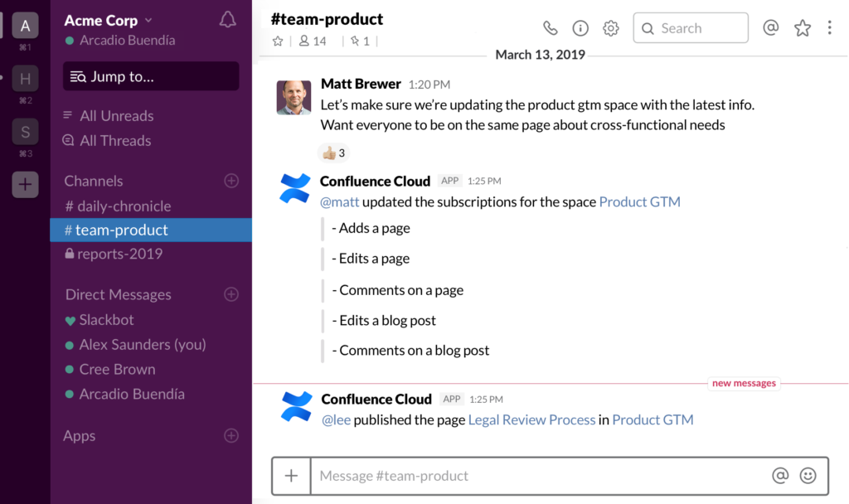Switch to workspace S
Viewport: 849px width, 504px height.
click(25, 132)
